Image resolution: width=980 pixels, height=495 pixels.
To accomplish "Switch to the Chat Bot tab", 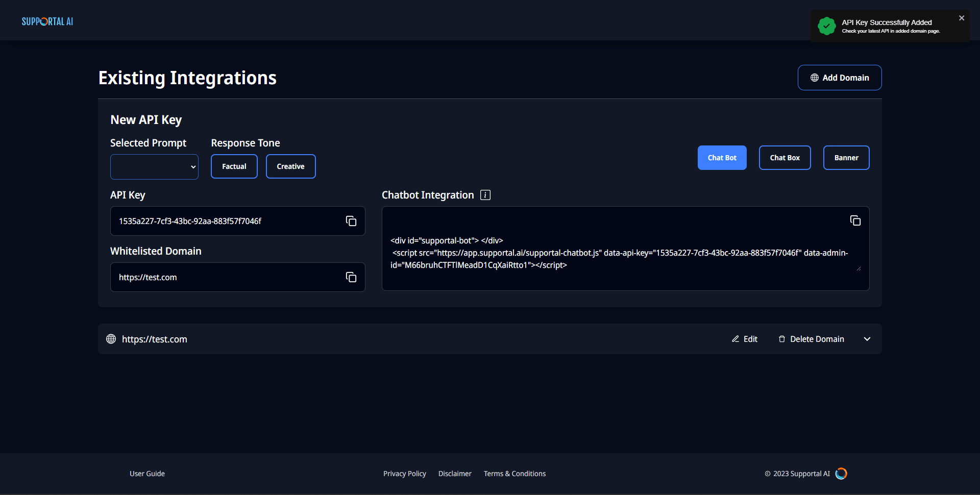I will tap(722, 158).
